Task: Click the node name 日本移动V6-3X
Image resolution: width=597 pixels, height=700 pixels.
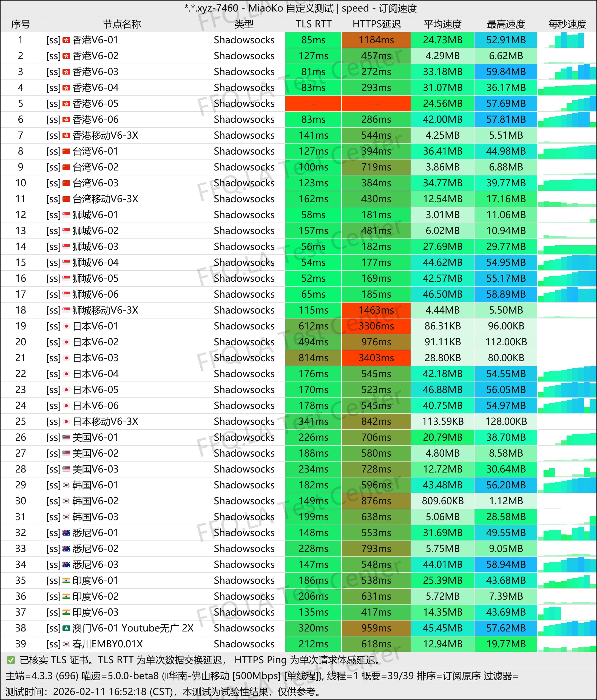Action: (x=106, y=422)
